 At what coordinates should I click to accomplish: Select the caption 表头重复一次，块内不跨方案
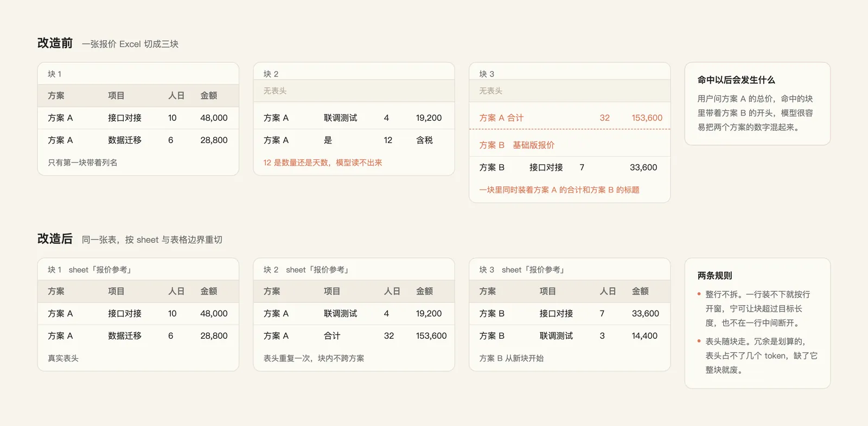tap(314, 358)
